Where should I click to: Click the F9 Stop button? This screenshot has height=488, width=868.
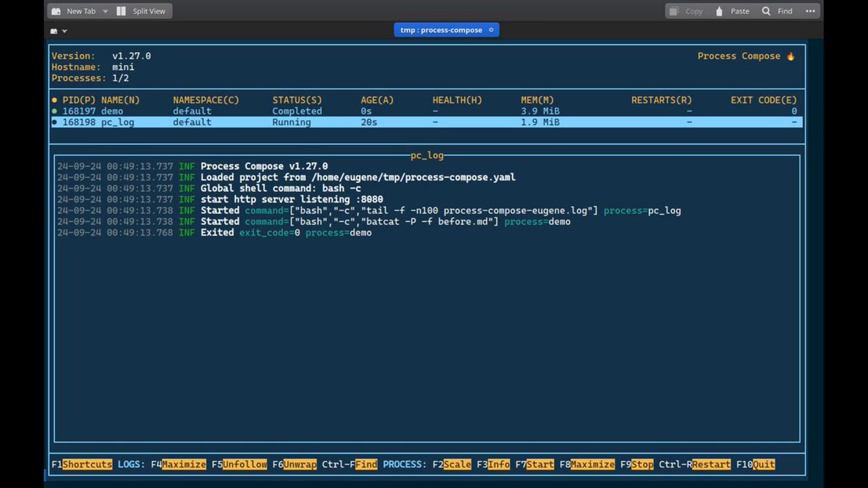637,464
